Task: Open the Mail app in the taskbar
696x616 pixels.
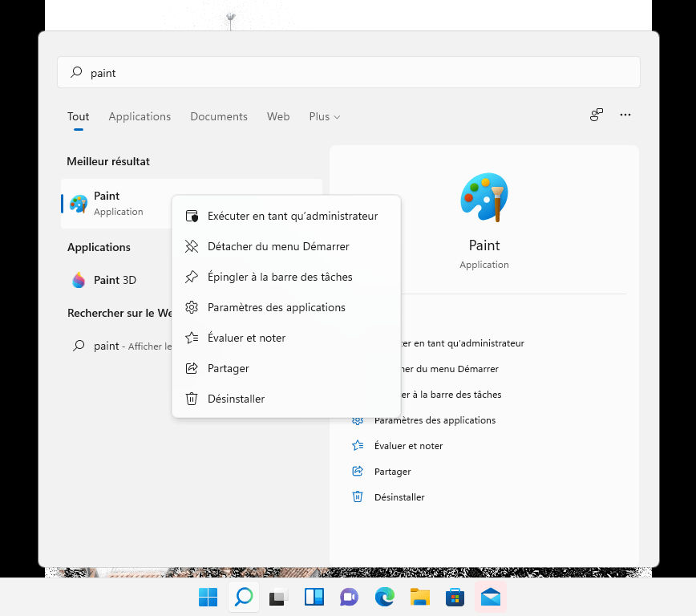Action: (491, 597)
